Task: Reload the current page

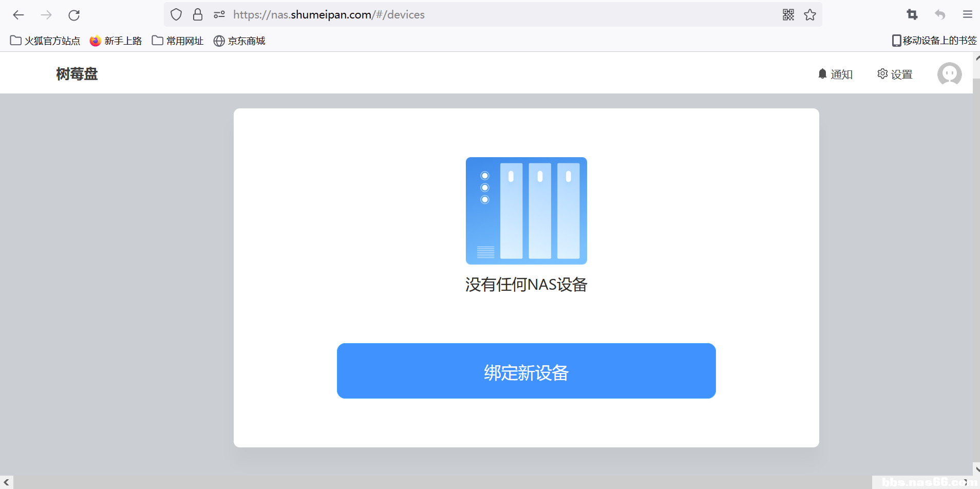Action: (74, 15)
